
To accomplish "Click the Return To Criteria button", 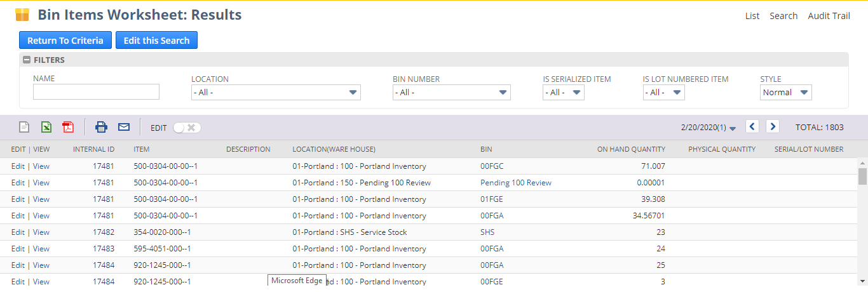I will coord(65,40).
